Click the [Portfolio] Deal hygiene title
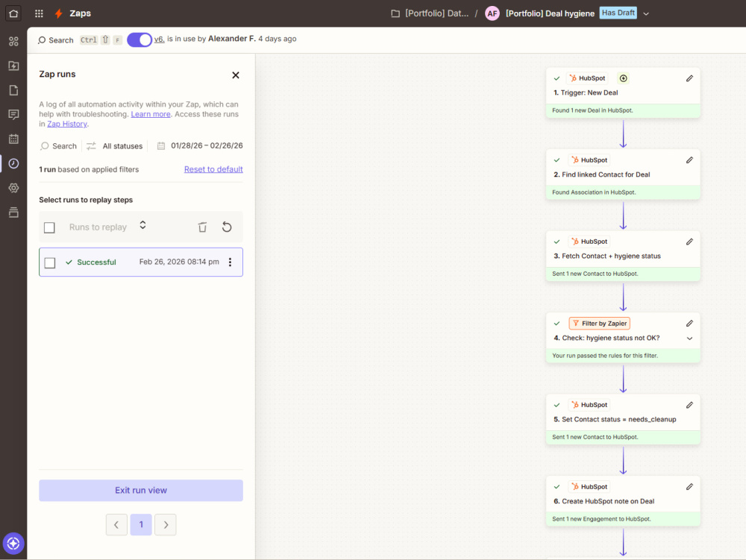 [550, 13]
